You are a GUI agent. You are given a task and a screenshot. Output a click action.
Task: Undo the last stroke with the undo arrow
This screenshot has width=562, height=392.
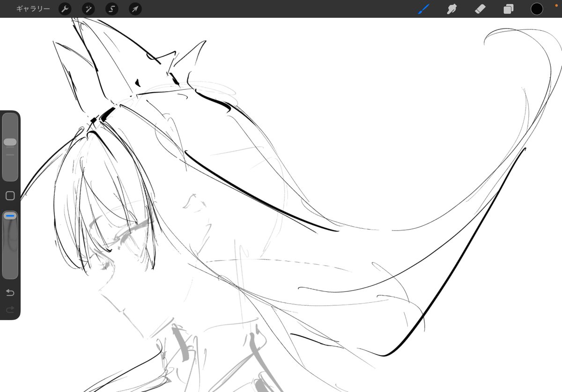pyautogui.click(x=10, y=293)
